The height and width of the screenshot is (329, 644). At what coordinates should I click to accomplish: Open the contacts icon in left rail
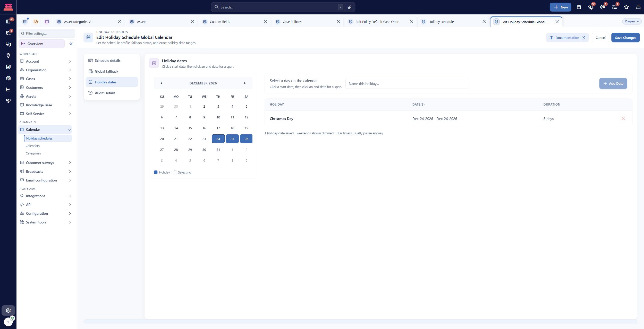(8, 67)
